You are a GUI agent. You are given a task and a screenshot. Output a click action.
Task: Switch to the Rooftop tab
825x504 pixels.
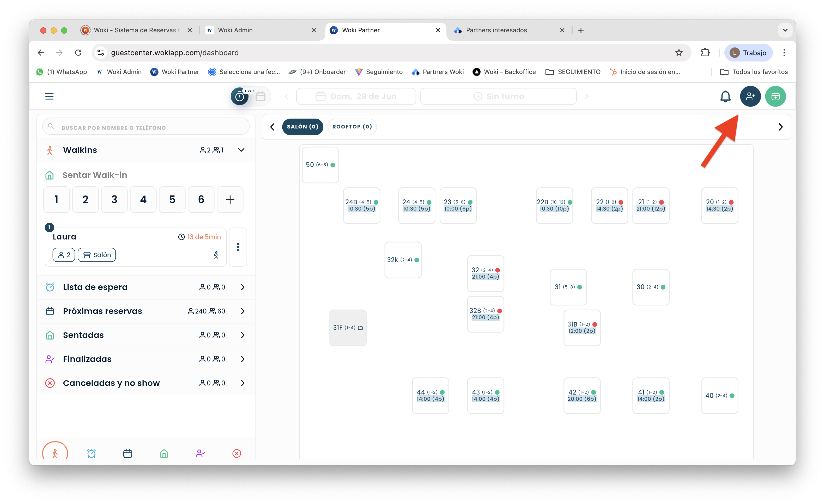tap(352, 126)
